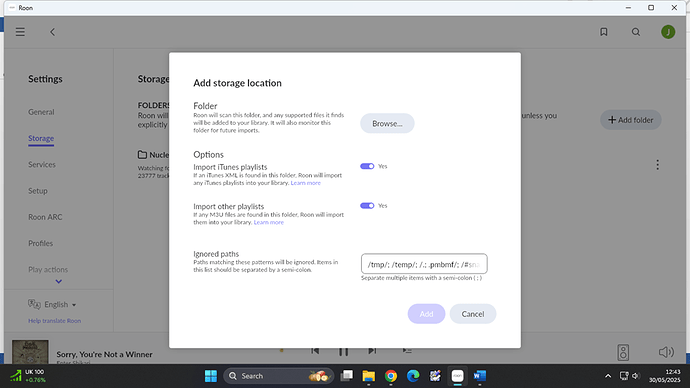Viewport: 690px width, 388px height.
Task: Click the taskbar volume icon
Action: pos(635,376)
